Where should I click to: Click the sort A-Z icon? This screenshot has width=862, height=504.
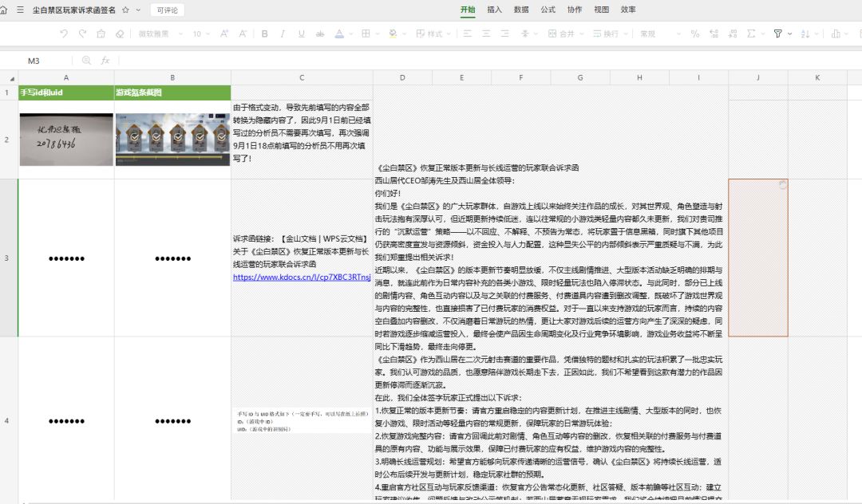[805, 34]
